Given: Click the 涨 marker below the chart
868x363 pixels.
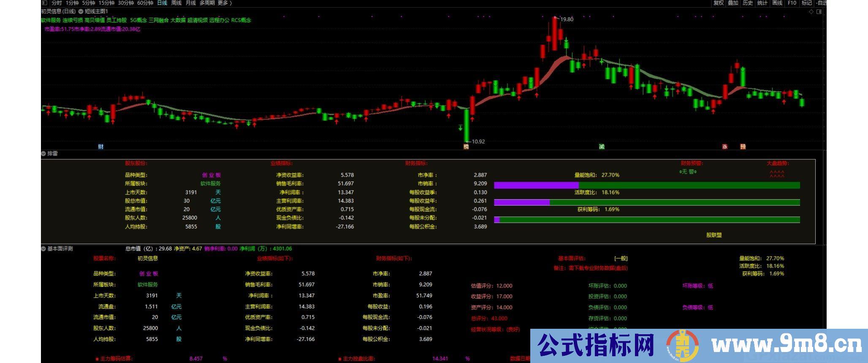Looking at the screenshot, I should (724, 147).
